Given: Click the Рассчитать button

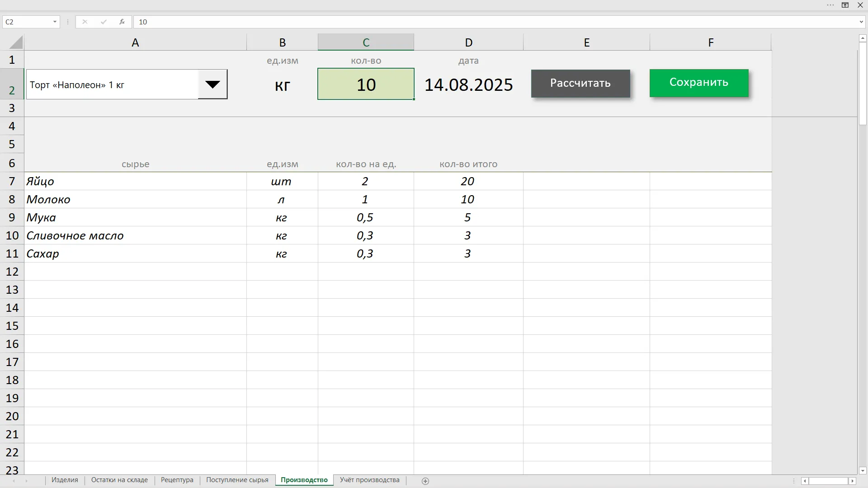Looking at the screenshot, I should 580,83.
